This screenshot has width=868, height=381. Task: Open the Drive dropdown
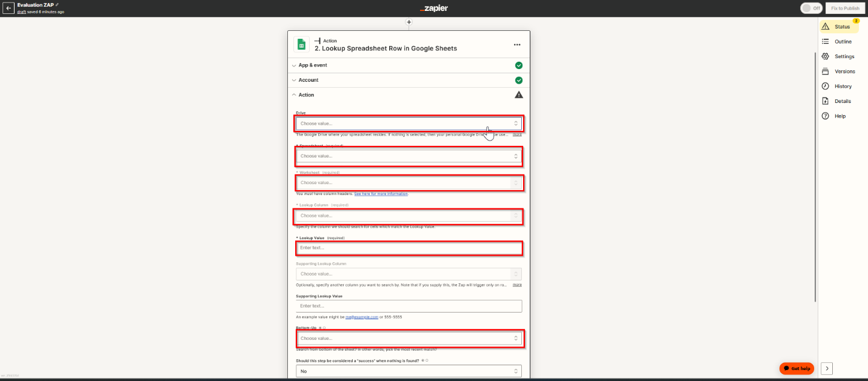pos(409,124)
